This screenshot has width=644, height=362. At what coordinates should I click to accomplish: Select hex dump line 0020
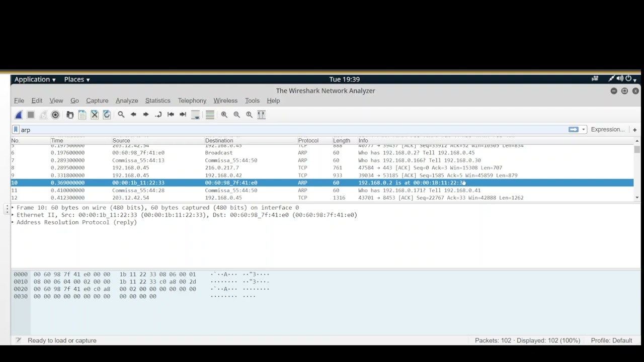142,289
